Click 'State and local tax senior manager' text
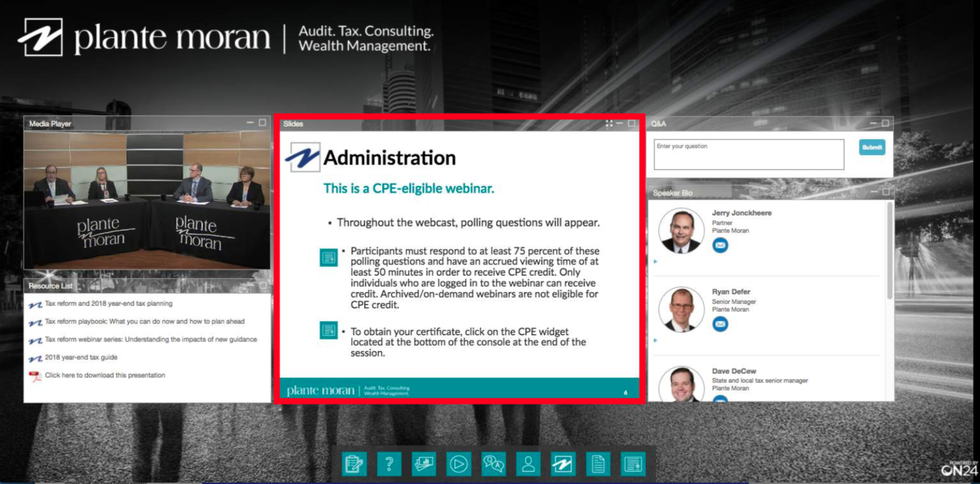The width and height of the screenshot is (980, 484). (760, 381)
